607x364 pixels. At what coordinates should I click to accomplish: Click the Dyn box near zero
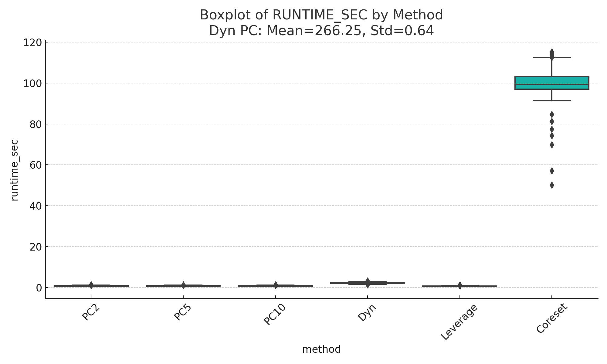[368, 283]
